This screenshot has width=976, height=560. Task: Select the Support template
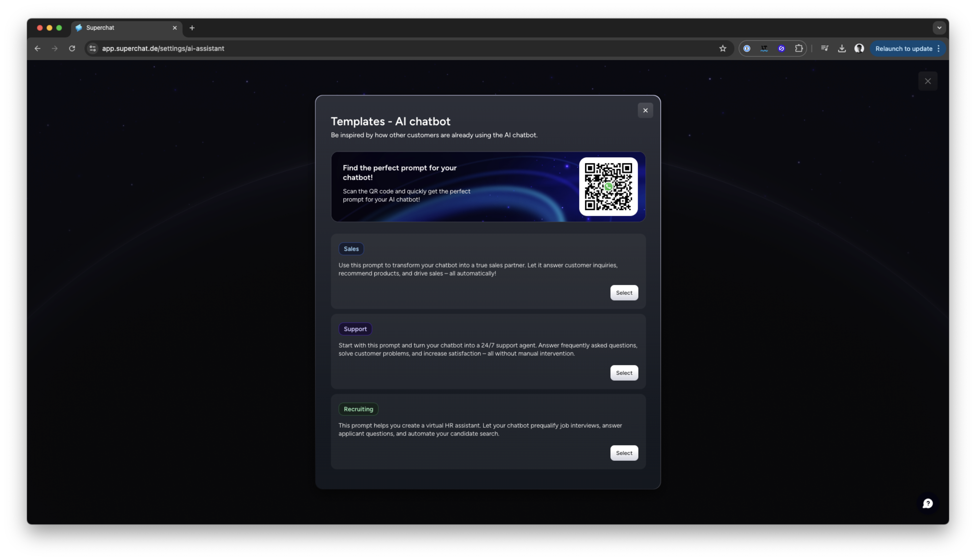(x=623, y=373)
